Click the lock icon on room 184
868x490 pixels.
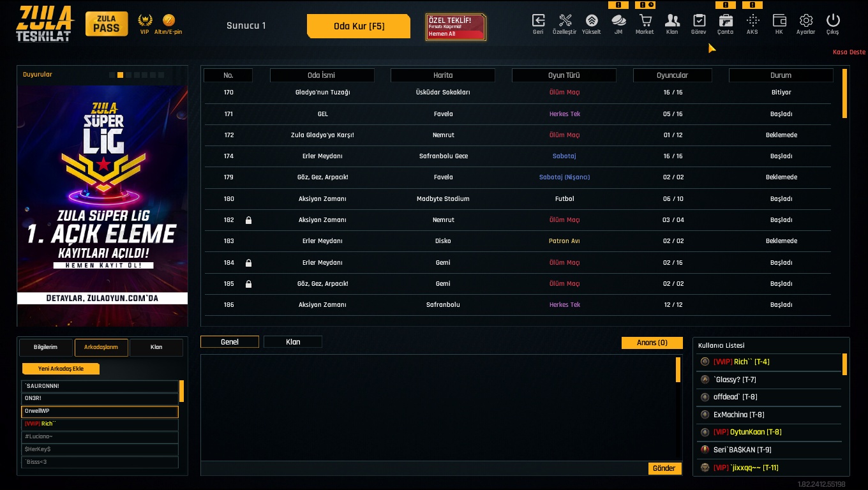point(248,263)
